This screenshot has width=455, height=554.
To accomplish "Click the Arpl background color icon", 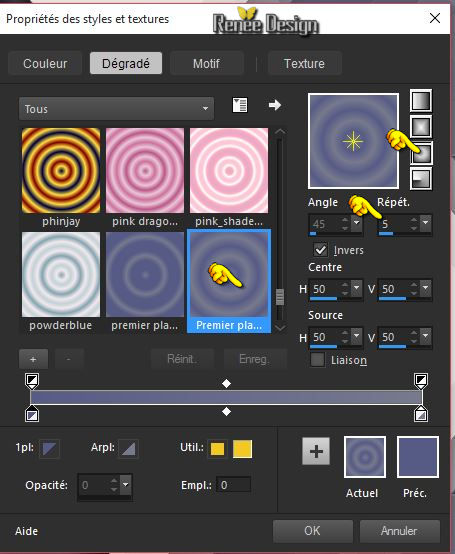I will (x=128, y=448).
